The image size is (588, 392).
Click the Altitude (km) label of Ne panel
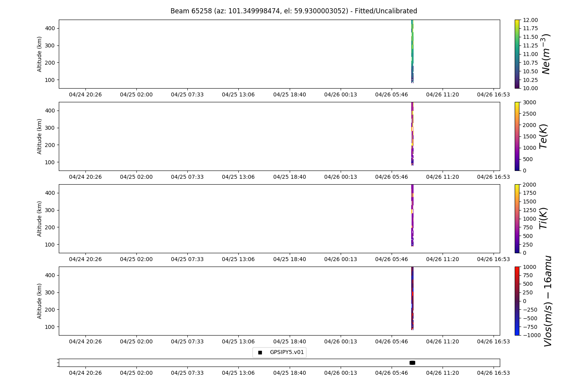(x=39, y=54)
